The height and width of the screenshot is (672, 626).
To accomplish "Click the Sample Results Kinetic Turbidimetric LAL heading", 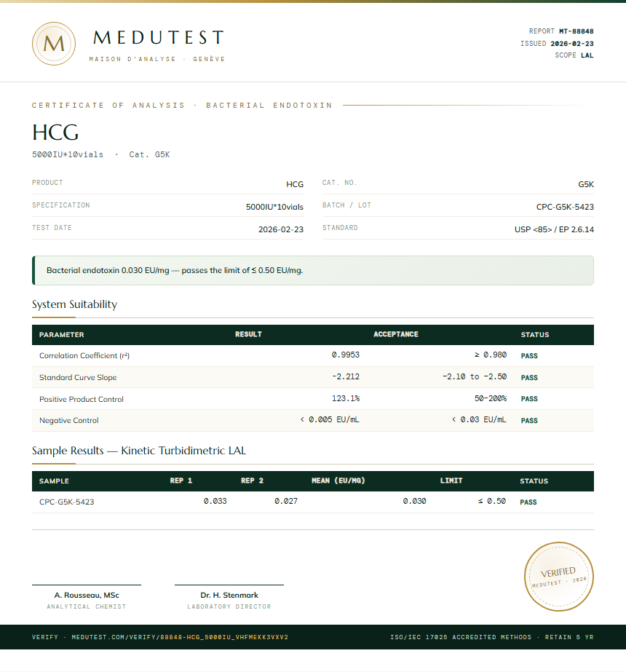I will [139, 451].
